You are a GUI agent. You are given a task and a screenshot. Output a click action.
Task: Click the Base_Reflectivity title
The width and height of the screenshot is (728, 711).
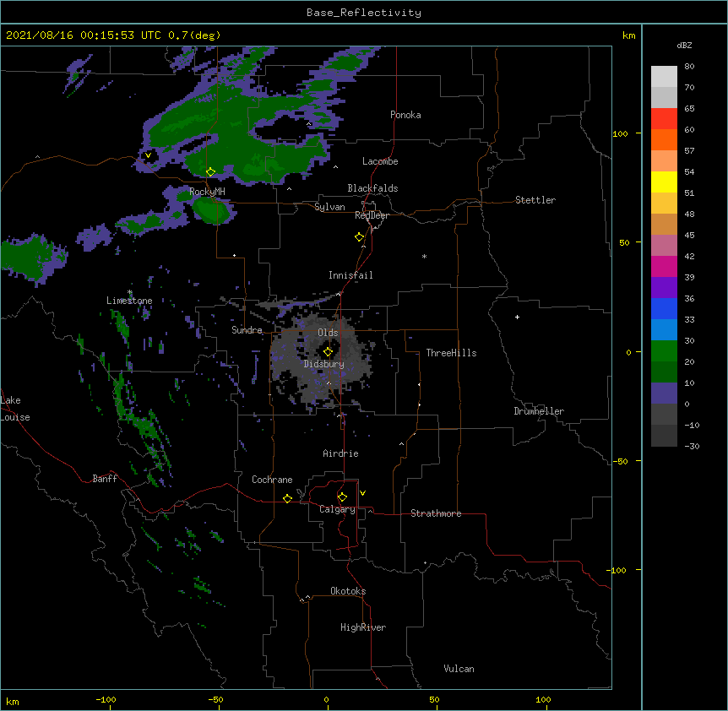pyautogui.click(x=364, y=13)
